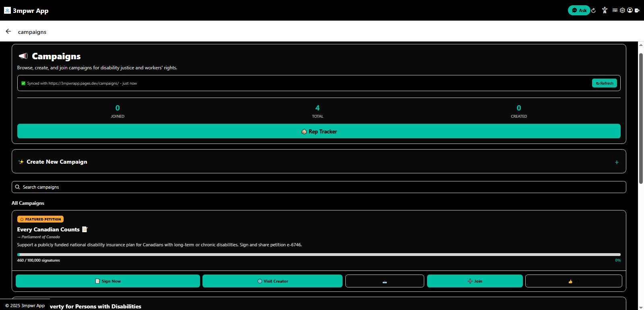Screen dimensions: 644x310
Task: Open the accessibility options icon
Action: [x=605, y=10]
